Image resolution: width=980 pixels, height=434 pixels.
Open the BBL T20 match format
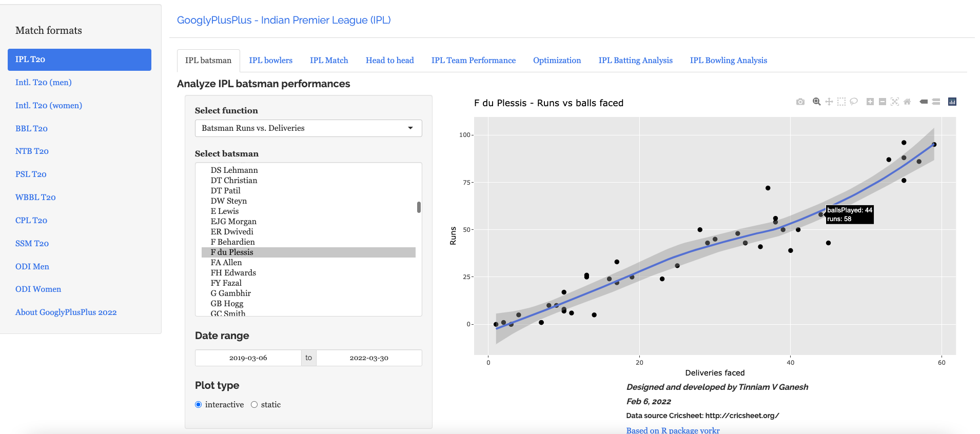31,128
